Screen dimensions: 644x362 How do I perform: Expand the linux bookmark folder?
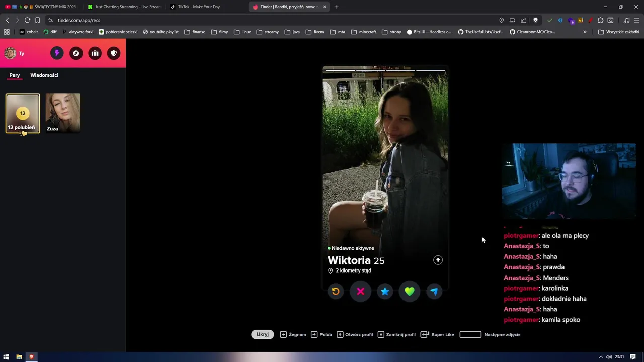coord(242,32)
